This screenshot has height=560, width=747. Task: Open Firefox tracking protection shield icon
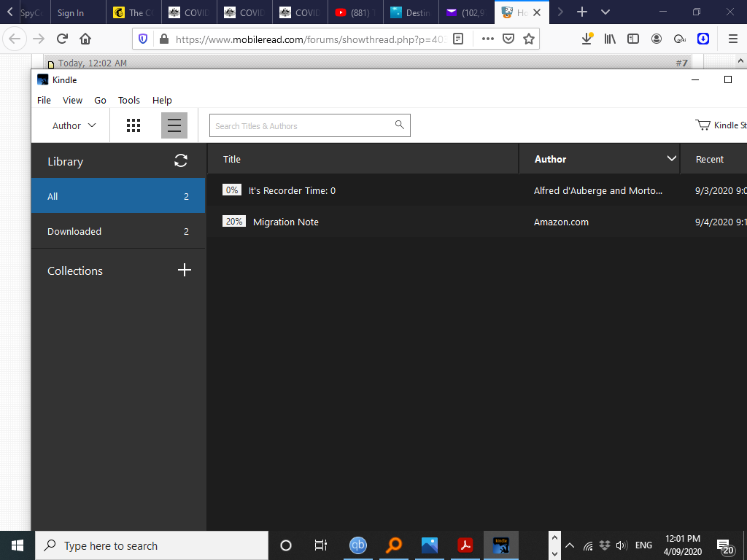pos(143,39)
